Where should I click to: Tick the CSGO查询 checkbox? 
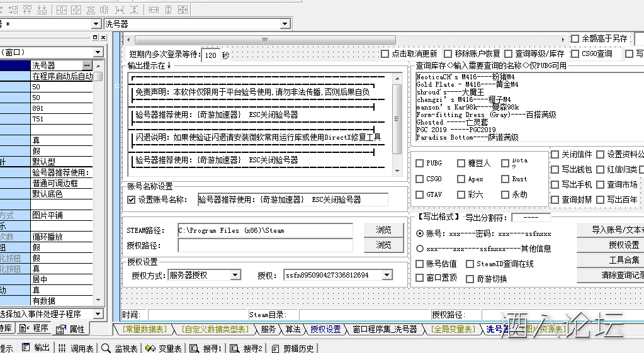574,54
